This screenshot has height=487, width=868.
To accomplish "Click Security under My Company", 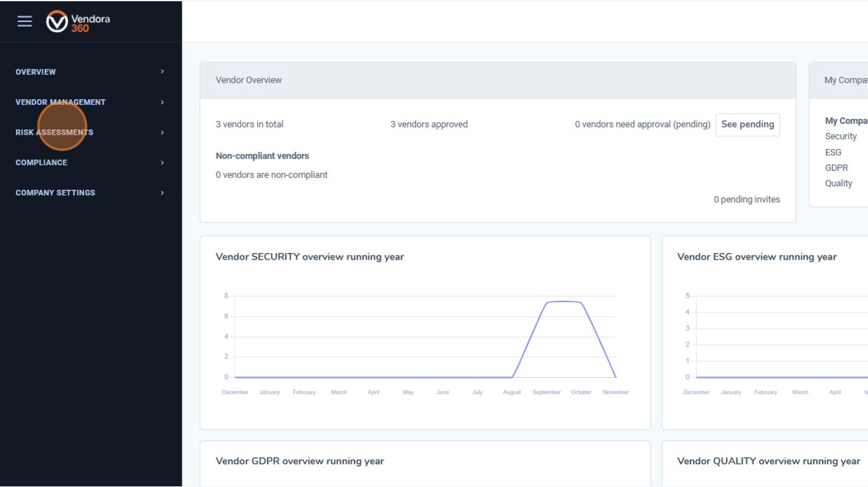I will coord(840,137).
